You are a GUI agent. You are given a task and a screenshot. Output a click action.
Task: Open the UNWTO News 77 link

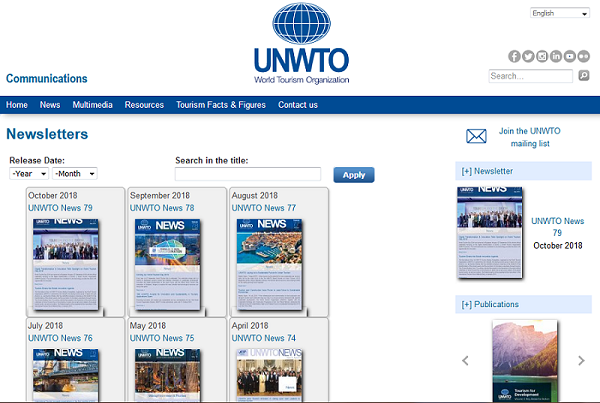(x=264, y=208)
